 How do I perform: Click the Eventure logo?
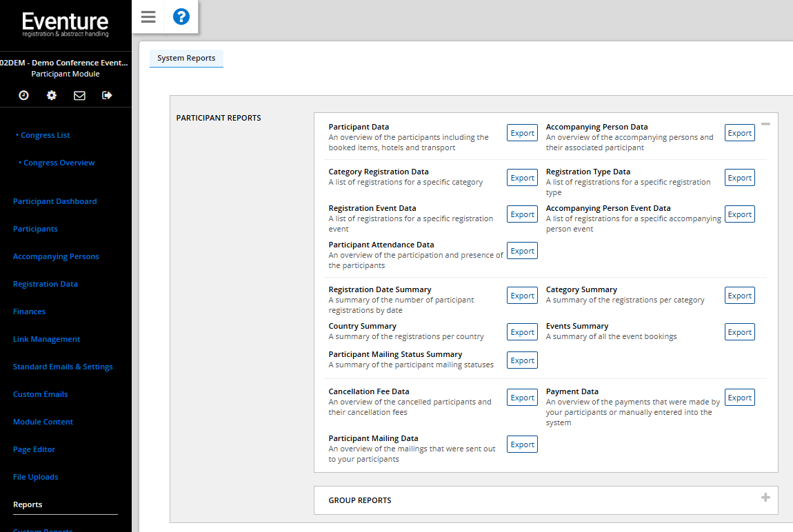point(66,24)
